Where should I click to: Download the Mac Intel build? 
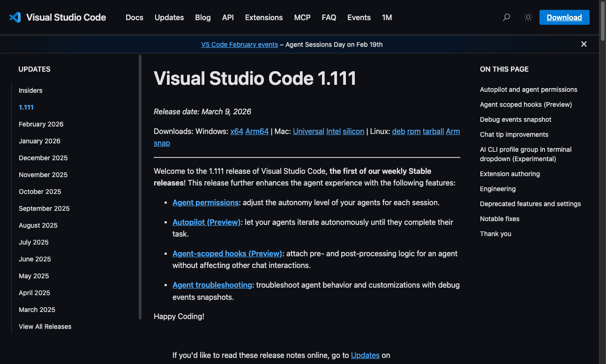(333, 131)
